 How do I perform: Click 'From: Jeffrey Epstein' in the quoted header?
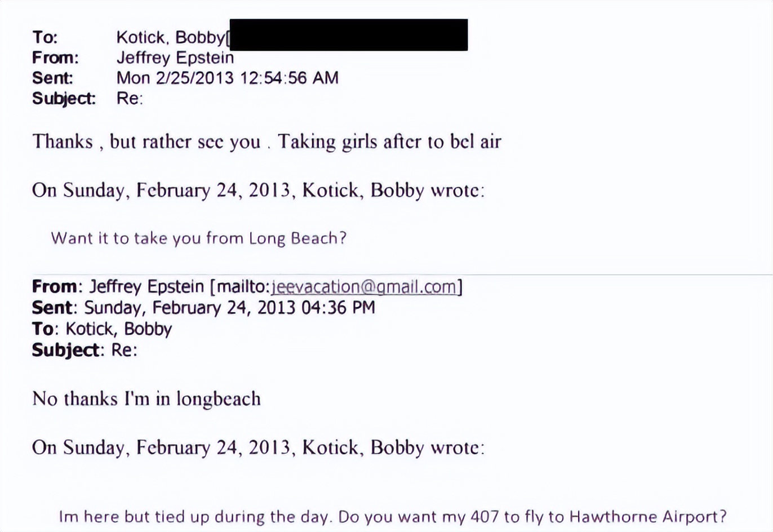pyautogui.click(x=118, y=287)
